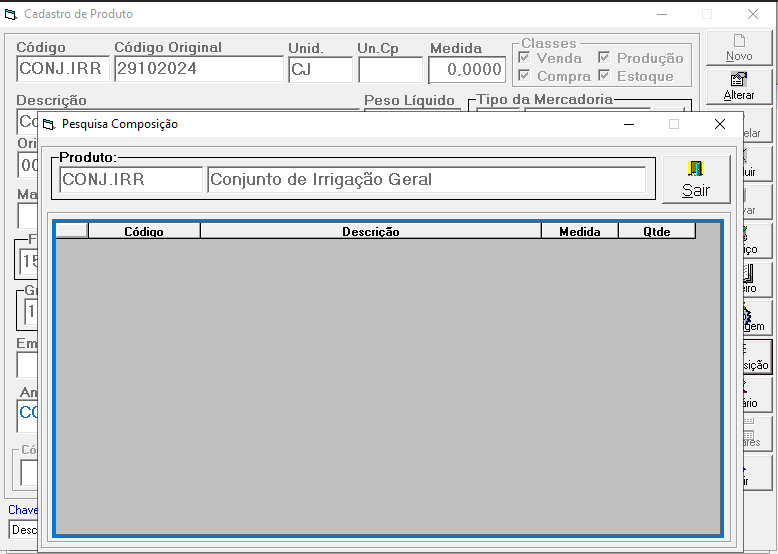Click the partly covered button ending in 'gem'

click(757, 318)
